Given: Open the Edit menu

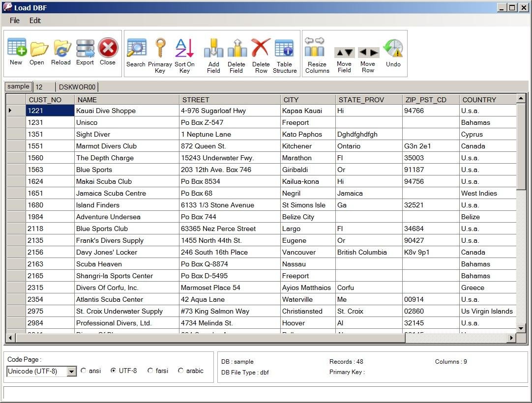Looking at the screenshot, I should [35, 20].
